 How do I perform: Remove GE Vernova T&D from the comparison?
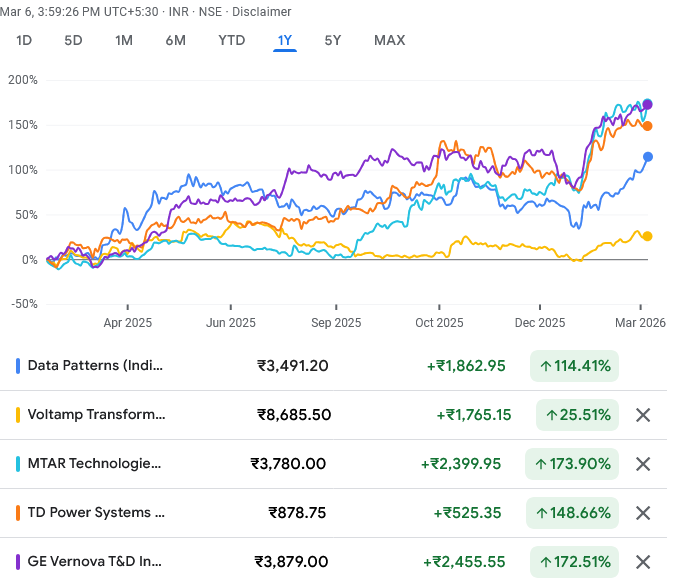tap(643, 562)
